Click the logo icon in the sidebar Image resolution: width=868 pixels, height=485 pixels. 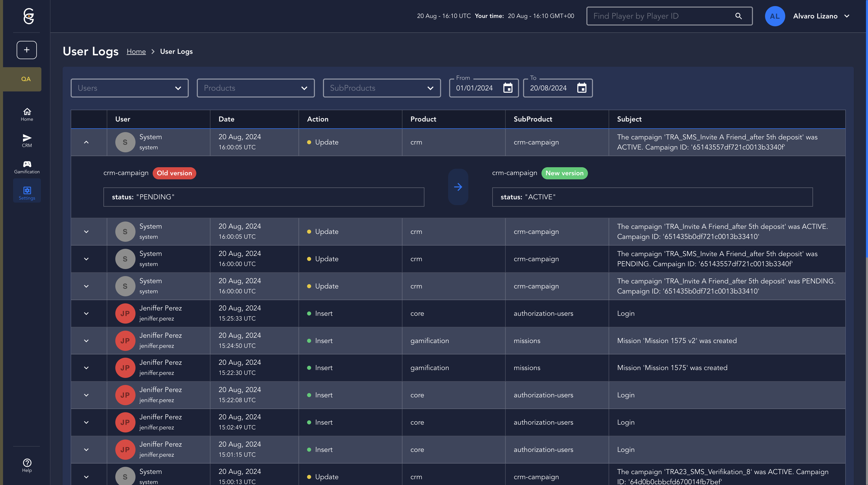tap(29, 16)
